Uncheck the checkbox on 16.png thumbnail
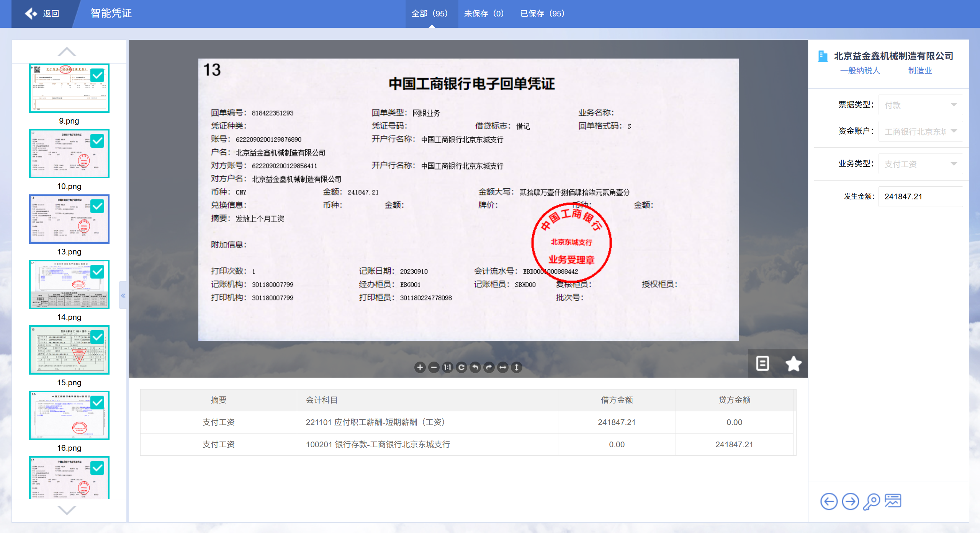This screenshot has height=533, width=980. tap(97, 403)
